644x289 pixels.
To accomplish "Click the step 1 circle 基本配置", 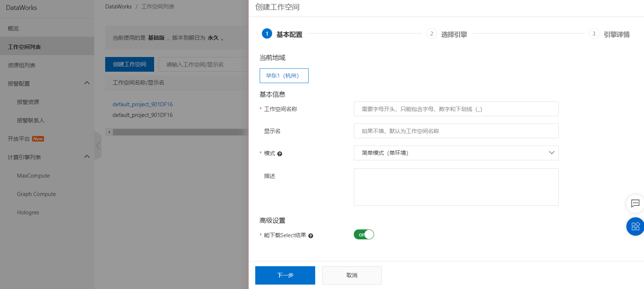I will pos(267,33).
